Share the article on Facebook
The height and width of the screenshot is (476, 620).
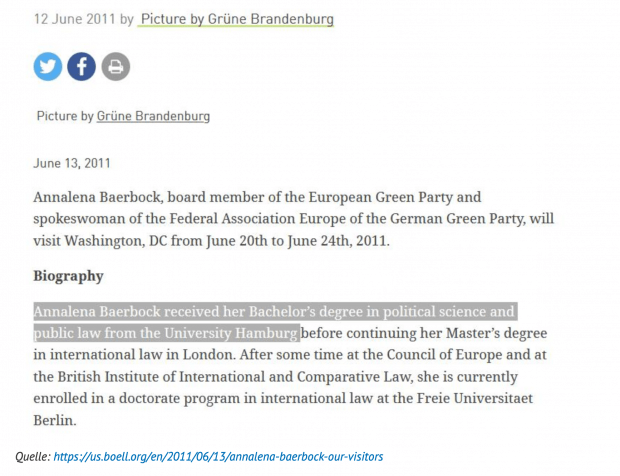(82, 67)
